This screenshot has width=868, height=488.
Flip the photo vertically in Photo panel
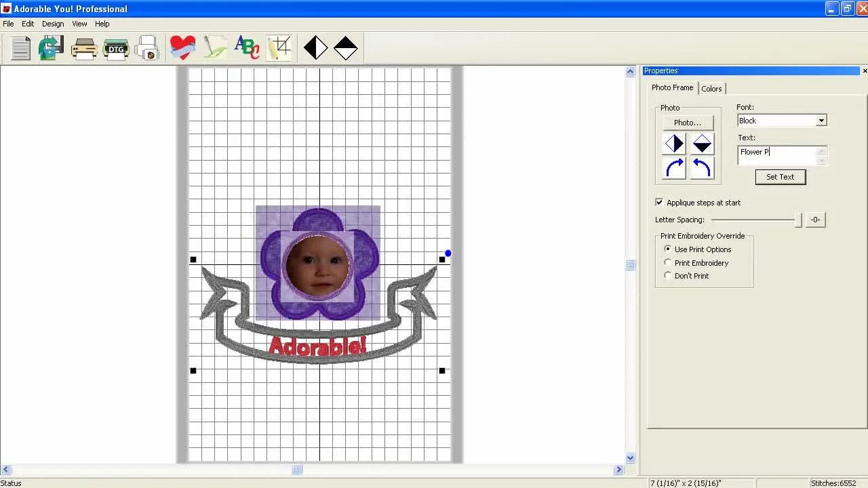[702, 143]
